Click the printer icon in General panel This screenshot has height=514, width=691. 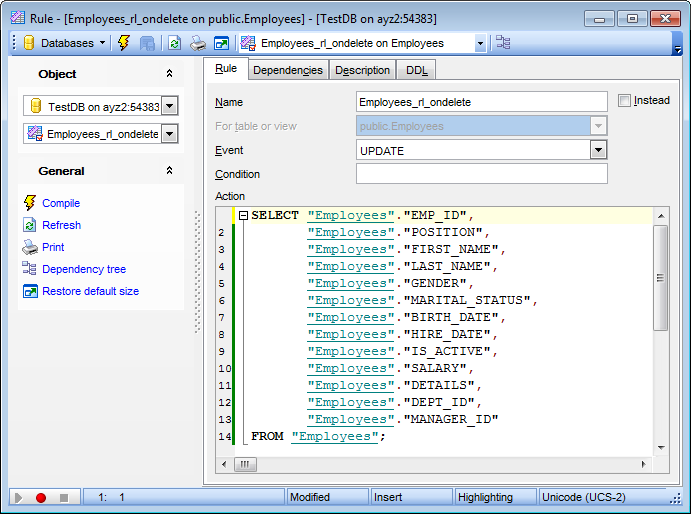(30, 247)
